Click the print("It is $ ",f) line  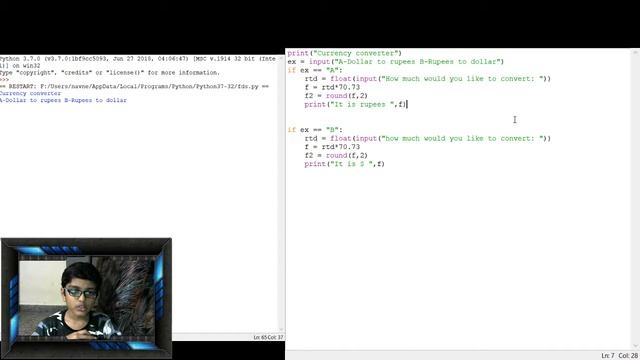(x=344, y=164)
